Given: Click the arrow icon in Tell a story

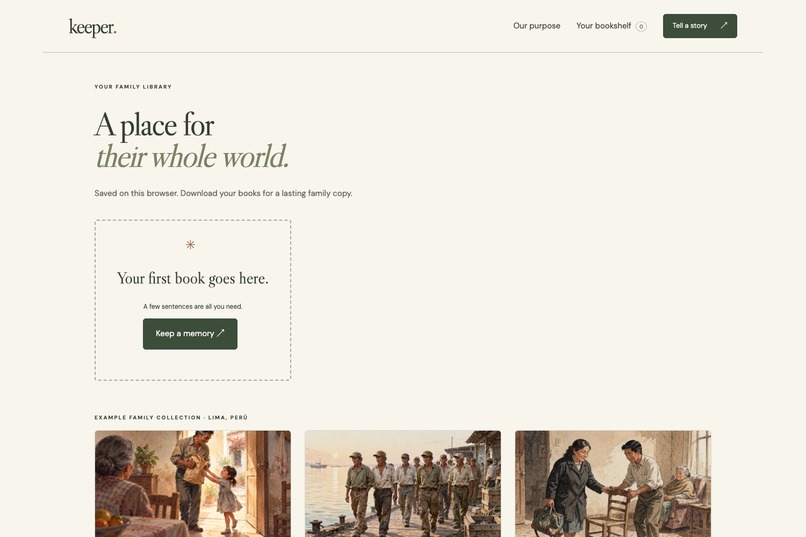Looking at the screenshot, I should pyautogui.click(x=724, y=25).
